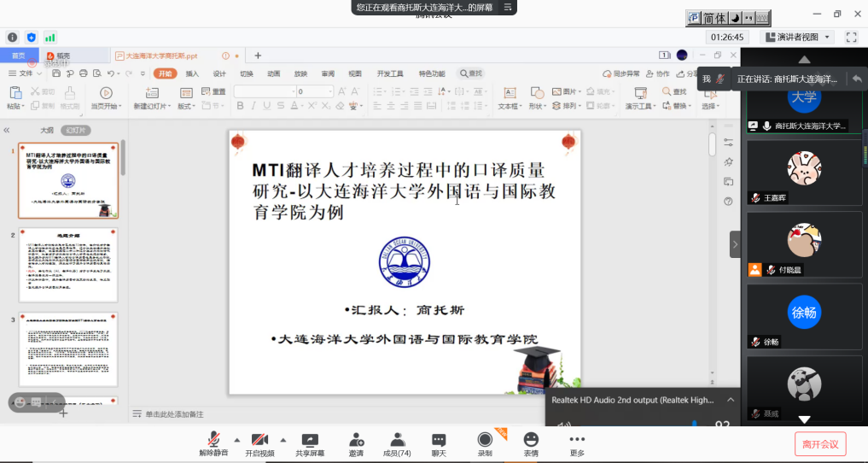Screen dimensions: 868x463
Task: Click the undo arrow icon
Action: click(x=111, y=73)
